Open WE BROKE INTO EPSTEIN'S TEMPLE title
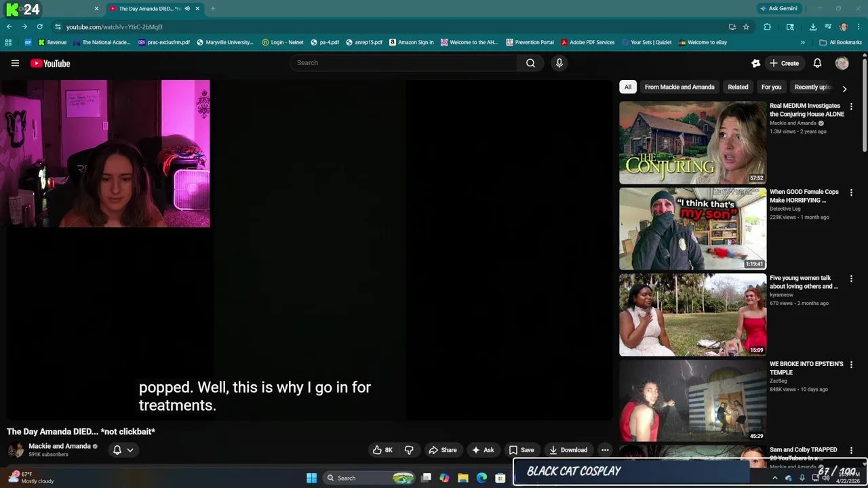This screenshot has width=868, height=488. pyautogui.click(x=806, y=368)
